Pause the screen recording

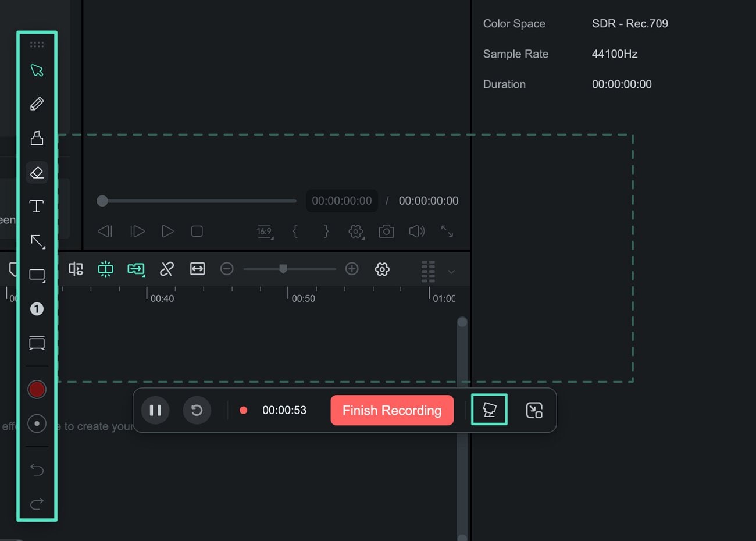pos(155,410)
